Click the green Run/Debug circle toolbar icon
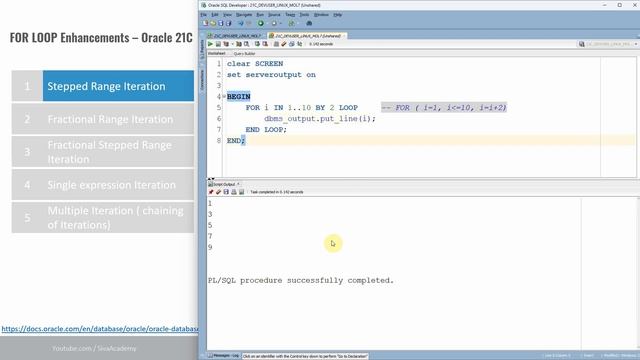 260,23
